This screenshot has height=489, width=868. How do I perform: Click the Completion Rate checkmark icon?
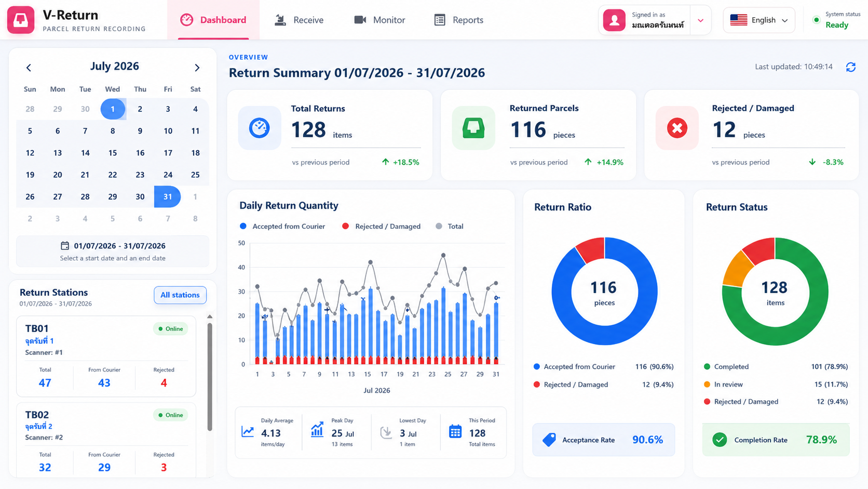(720, 440)
